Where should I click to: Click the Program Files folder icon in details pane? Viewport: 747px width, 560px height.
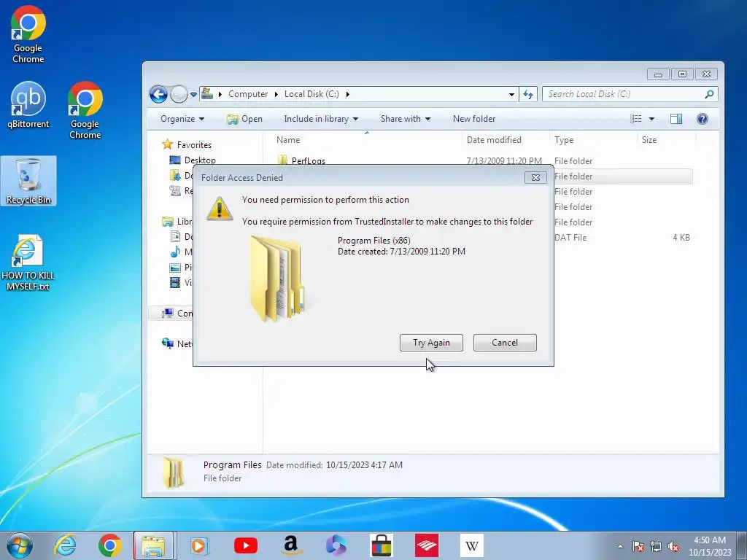[174, 472]
